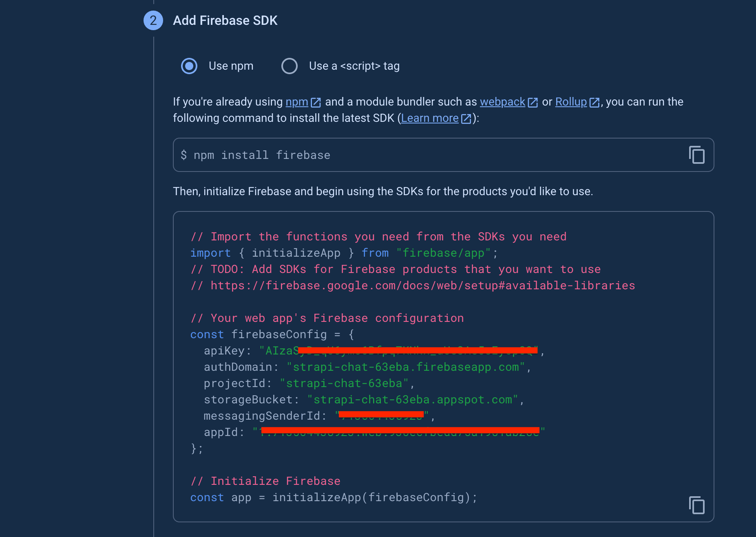Click the projectId value "strapi-chat-63eba"
Screen dimensions: 756x537
tap(344, 383)
